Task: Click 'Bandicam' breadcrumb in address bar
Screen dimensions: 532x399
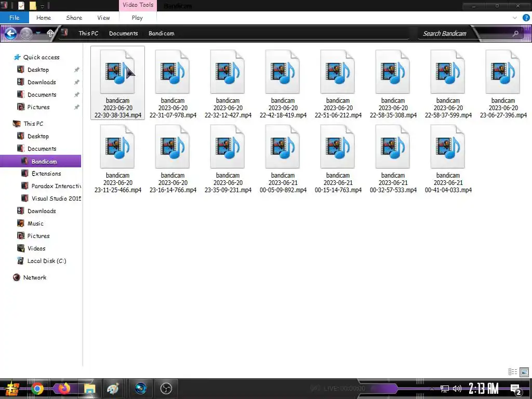Action: pos(161,33)
